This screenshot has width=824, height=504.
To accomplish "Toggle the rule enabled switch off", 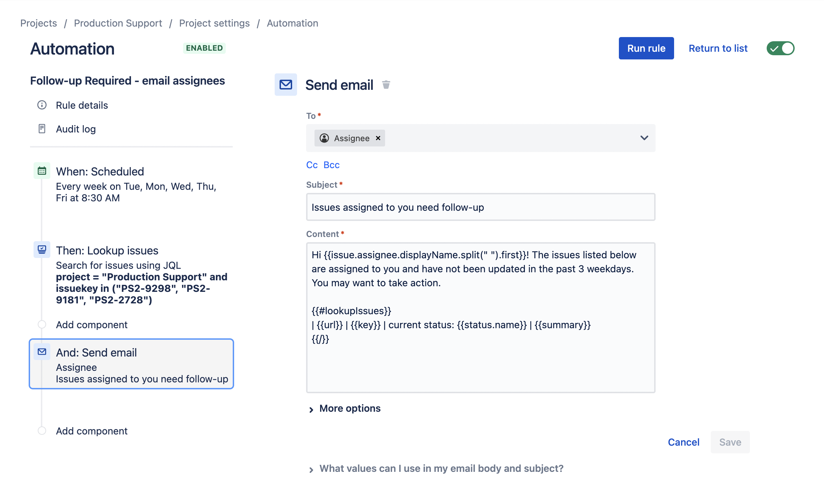I will pos(780,48).
